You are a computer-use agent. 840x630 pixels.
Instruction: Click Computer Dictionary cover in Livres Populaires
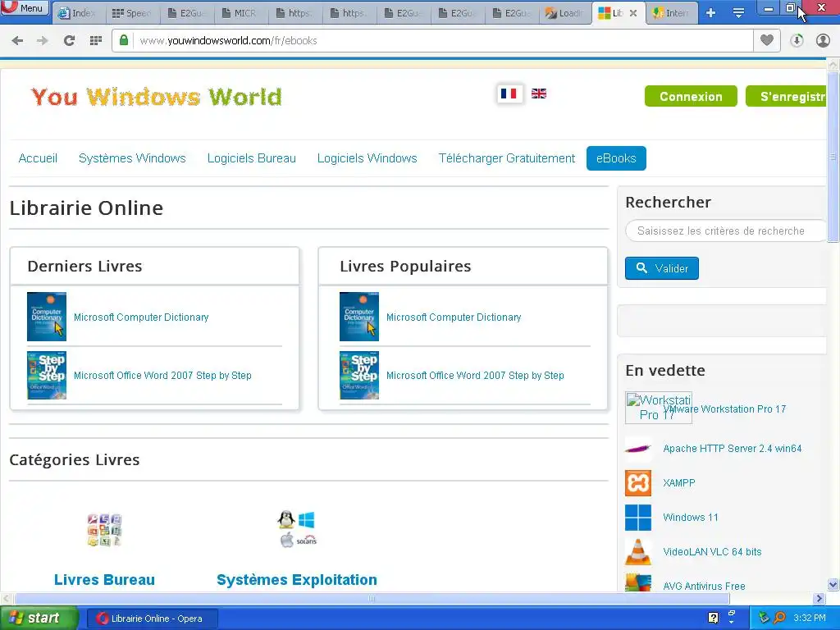tap(359, 317)
